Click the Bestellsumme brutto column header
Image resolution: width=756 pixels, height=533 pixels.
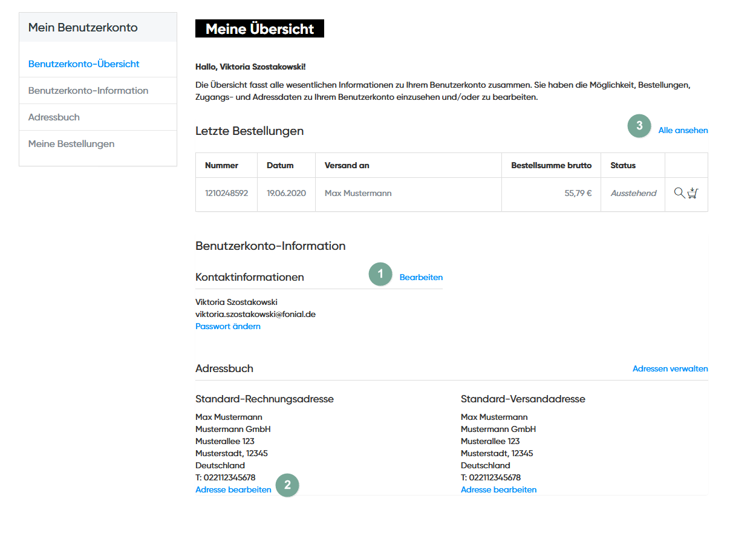pyautogui.click(x=551, y=165)
